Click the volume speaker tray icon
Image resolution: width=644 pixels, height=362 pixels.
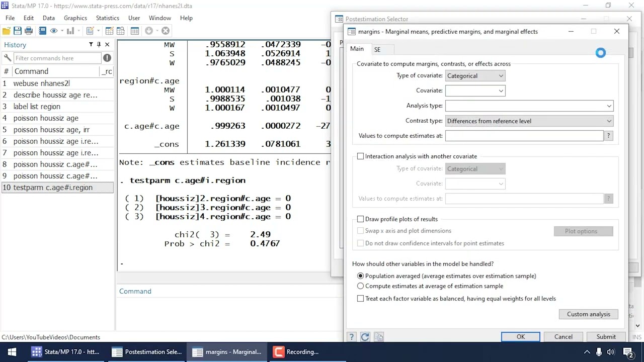click(x=611, y=352)
